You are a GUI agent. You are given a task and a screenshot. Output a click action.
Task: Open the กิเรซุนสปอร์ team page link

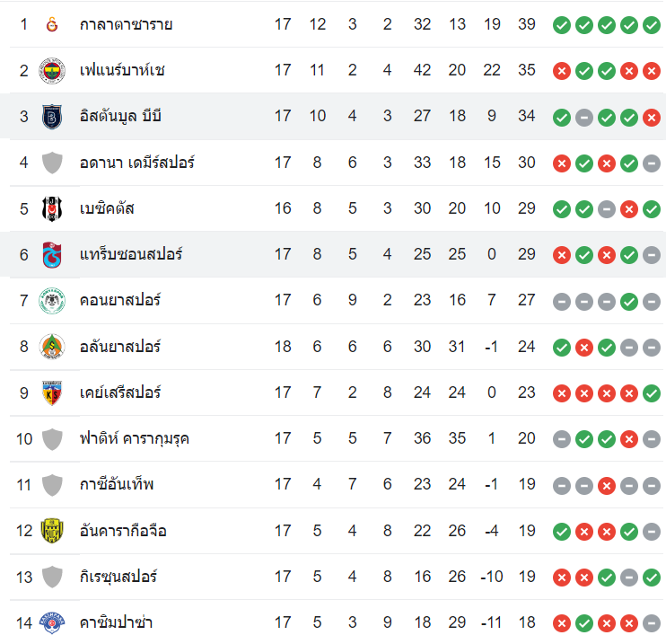pos(120,577)
